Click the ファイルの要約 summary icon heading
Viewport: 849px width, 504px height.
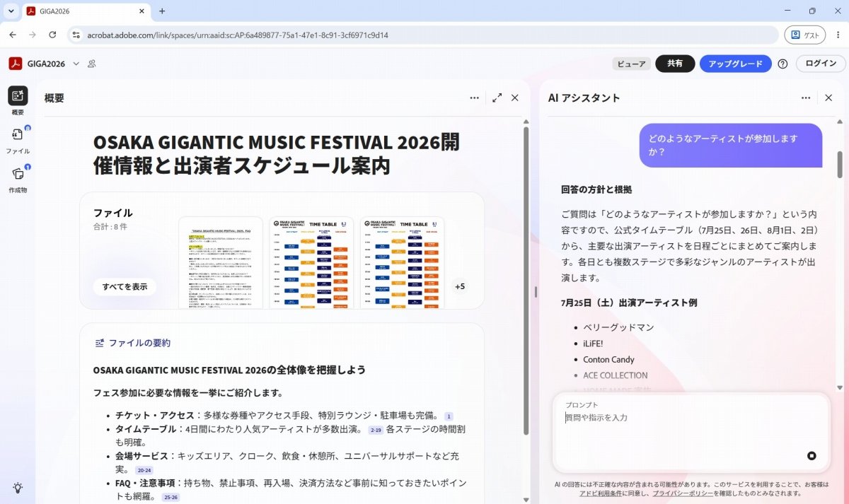[x=132, y=343]
